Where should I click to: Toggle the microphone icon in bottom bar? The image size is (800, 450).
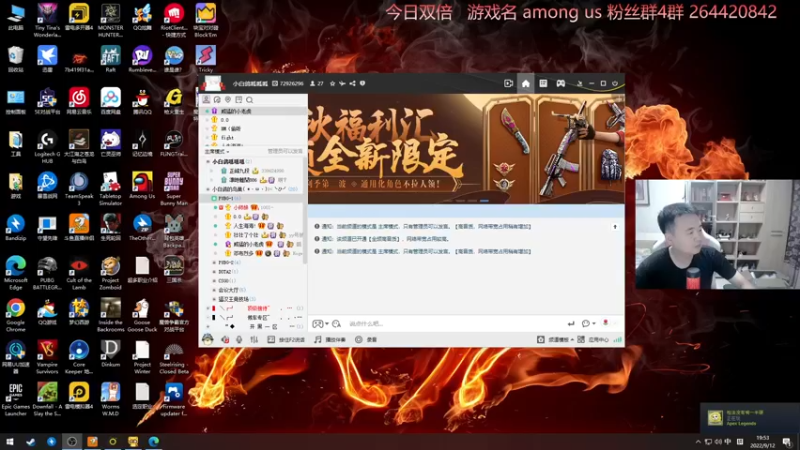pyautogui.click(x=239, y=339)
